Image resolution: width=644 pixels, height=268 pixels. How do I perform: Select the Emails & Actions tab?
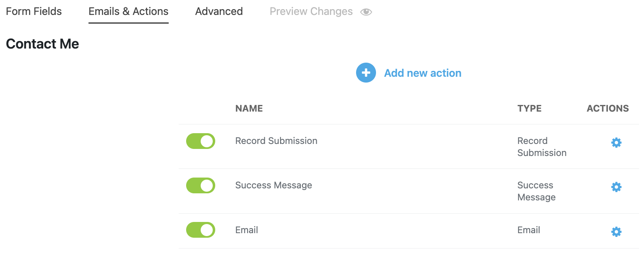(128, 12)
